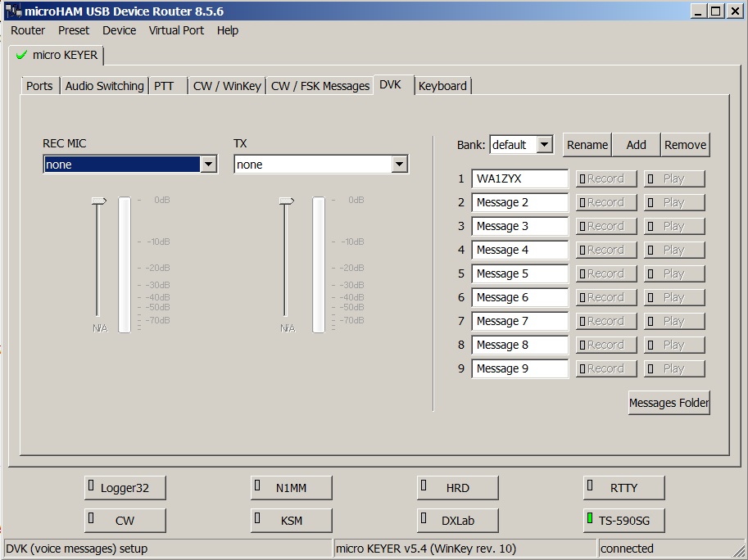
Task: Play Message 6
Action: (674, 297)
